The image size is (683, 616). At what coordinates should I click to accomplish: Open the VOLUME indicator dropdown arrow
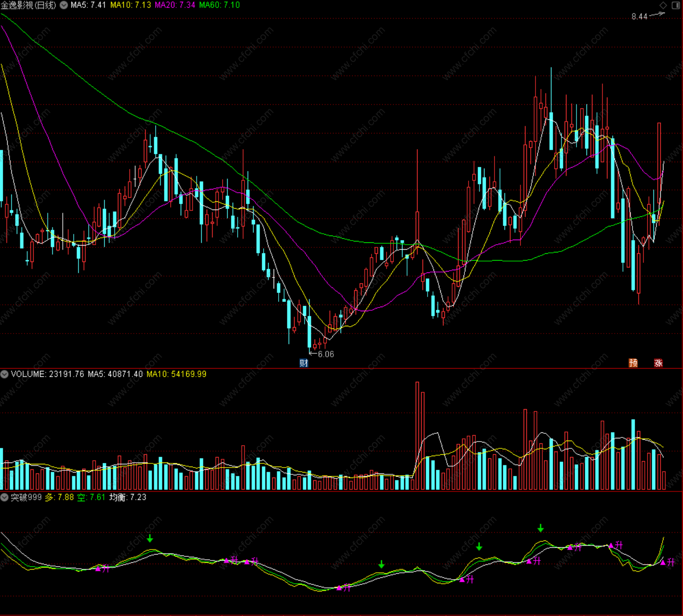[x=5, y=374]
